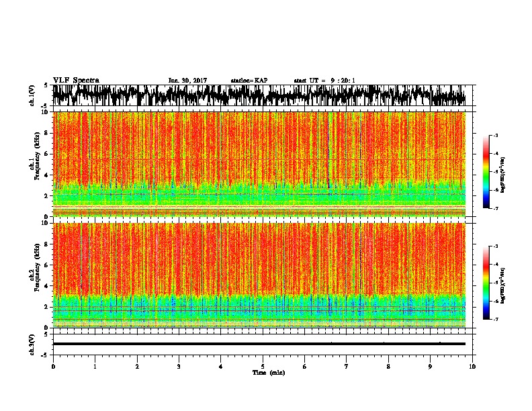
Task: Click the ch.3 flat voltage trace
Action: click(259, 344)
